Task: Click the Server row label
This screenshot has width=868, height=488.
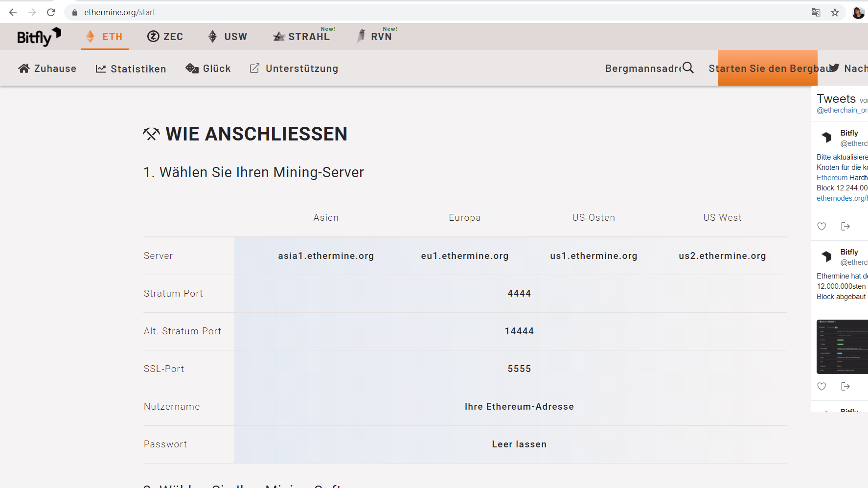Action: [x=158, y=256]
